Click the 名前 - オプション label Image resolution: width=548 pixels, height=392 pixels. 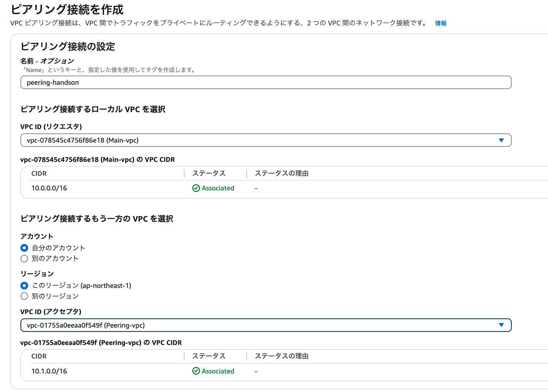click(47, 61)
